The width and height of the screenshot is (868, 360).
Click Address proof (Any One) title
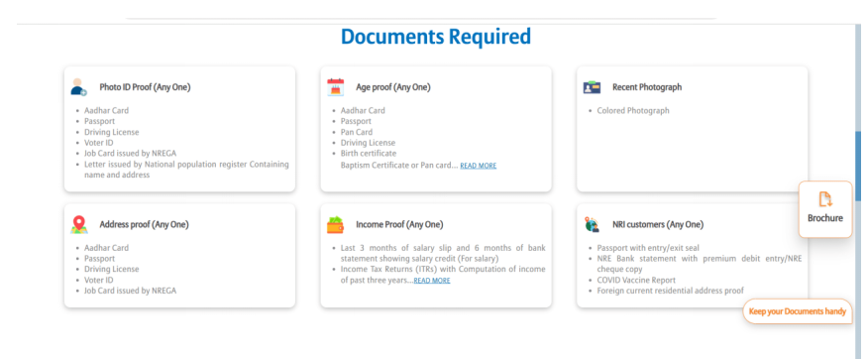pyautogui.click(x=144, y=224)
